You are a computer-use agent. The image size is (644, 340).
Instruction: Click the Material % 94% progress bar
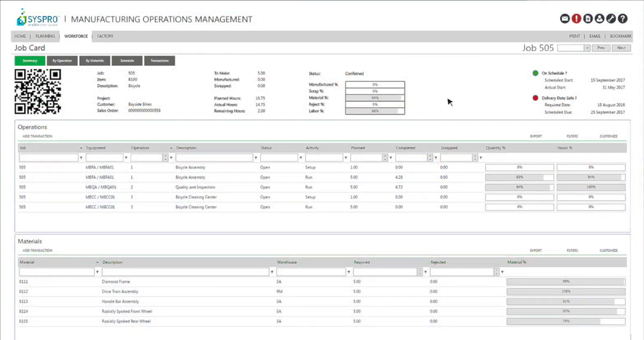[375, 98]
